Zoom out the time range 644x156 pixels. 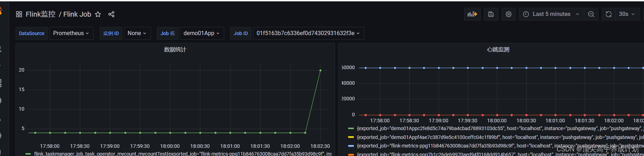point(591,14)
